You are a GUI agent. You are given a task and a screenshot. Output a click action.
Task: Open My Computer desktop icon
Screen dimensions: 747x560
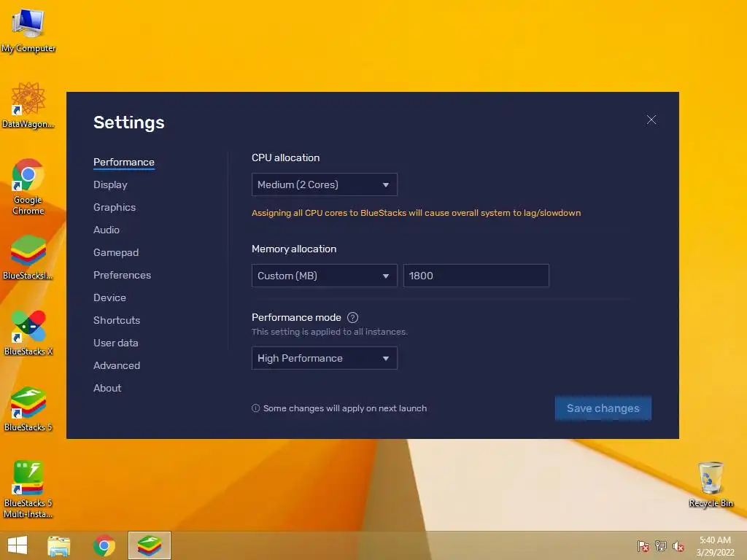point(28,29)
